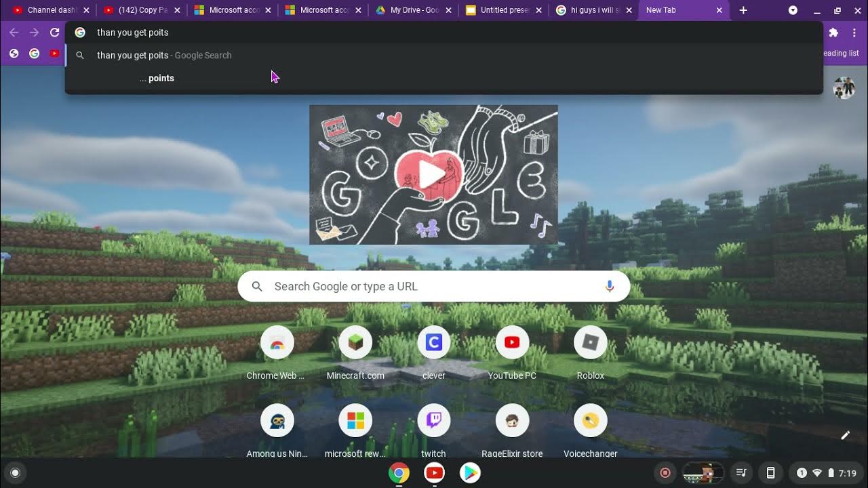The height and width of the screenshot is (488, 868).
Task: Open a new tab with plus button
Action: click(743, 10)
